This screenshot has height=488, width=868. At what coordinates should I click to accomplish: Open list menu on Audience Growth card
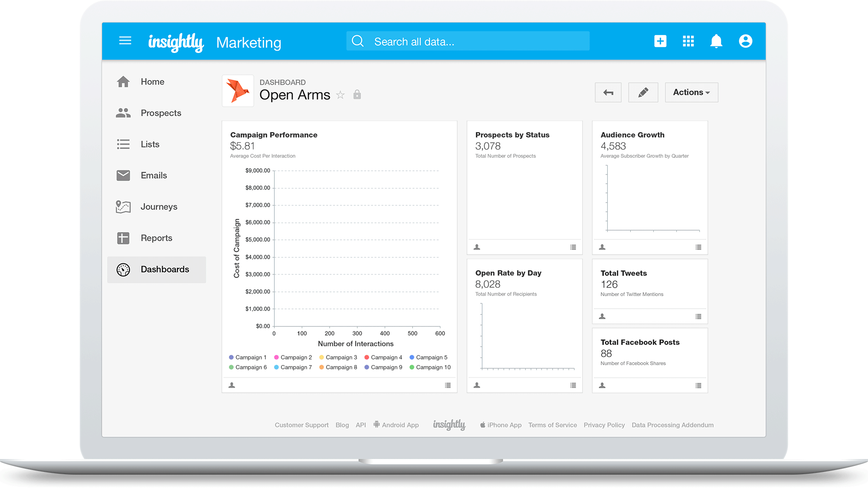(x=698, y=247)
